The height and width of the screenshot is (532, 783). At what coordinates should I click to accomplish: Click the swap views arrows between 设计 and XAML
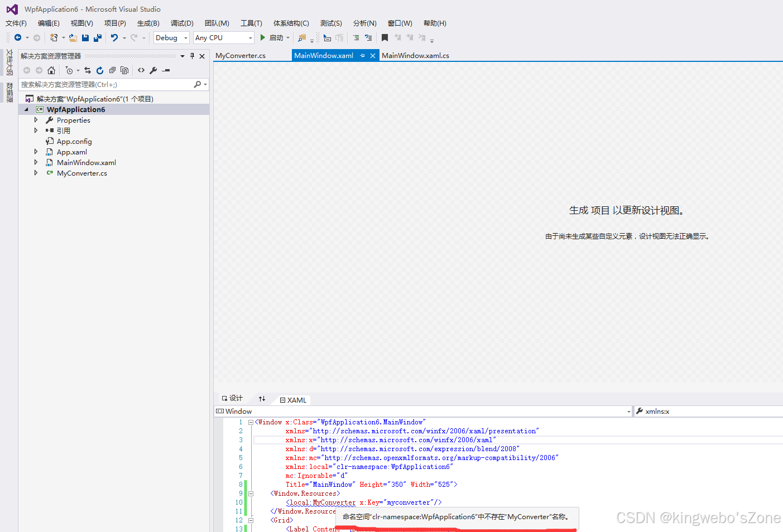click(262, 398)
